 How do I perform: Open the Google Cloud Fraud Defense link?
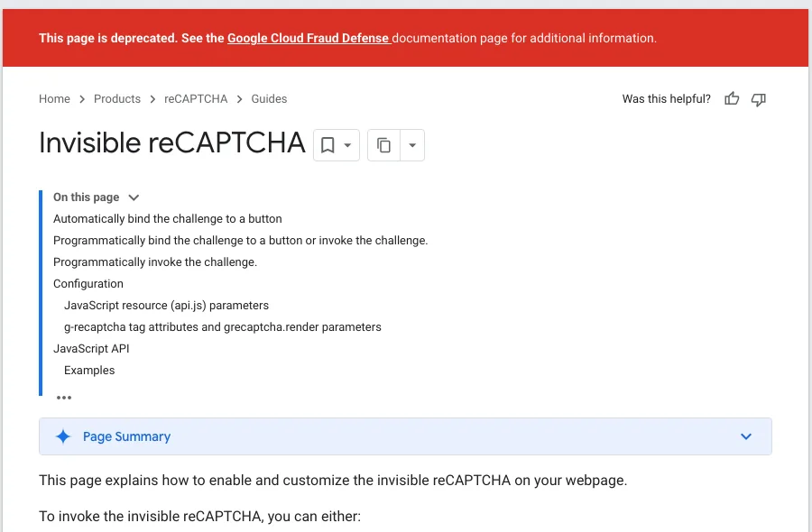point(309,38)
